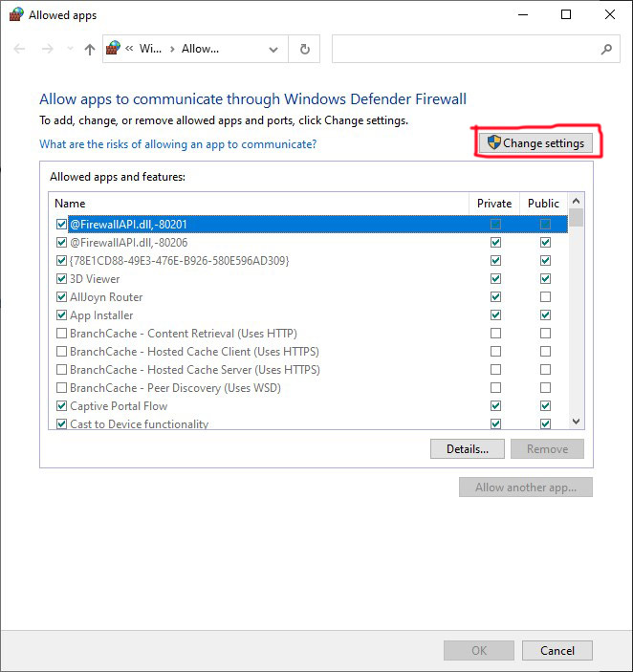The height and width of the screenshot is (672, 633).
Task: Enable BranchCache Peer Discovery Private checkbox
Action: (x=496, y=387)
